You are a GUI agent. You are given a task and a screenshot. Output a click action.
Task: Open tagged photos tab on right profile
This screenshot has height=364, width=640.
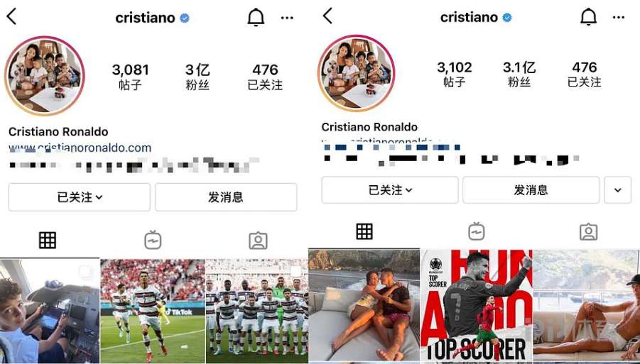pos(589,232)
